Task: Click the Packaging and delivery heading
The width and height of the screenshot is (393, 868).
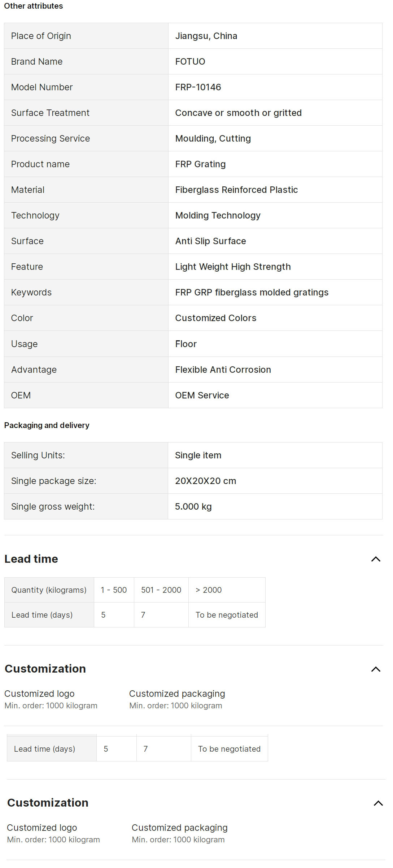Action: (47, 426)
